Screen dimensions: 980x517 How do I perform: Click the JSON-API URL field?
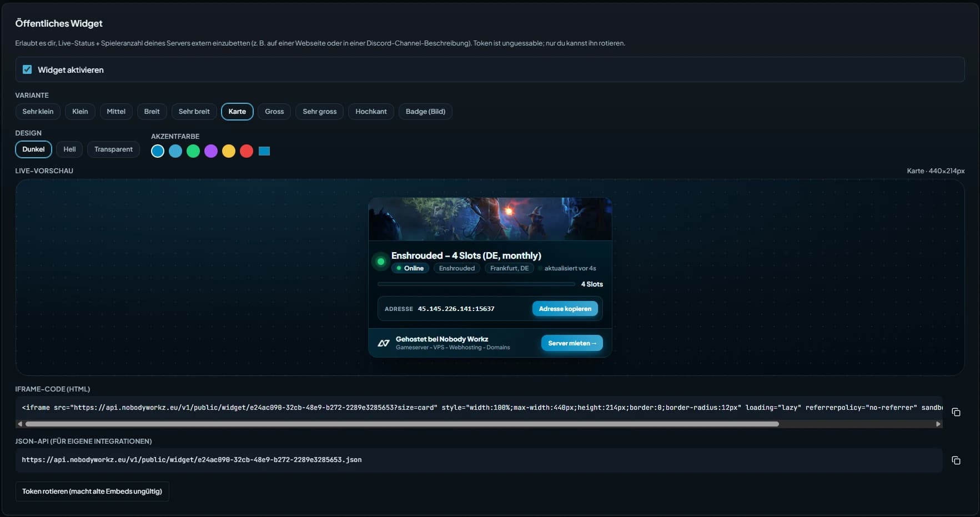[479, 460]
